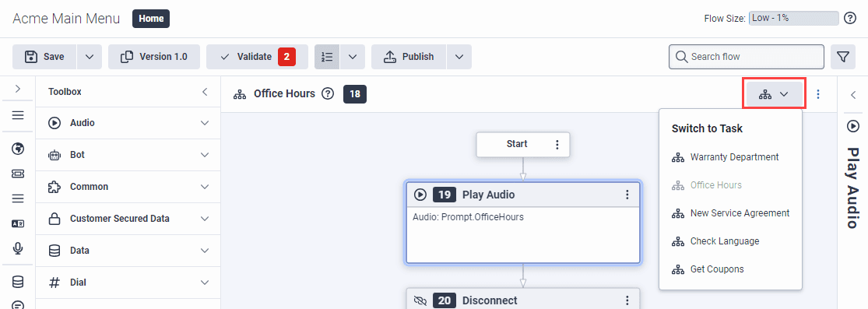Click the 18 badge next to Office Hours
The image size is (868, 309).
(x=355, y=94)
